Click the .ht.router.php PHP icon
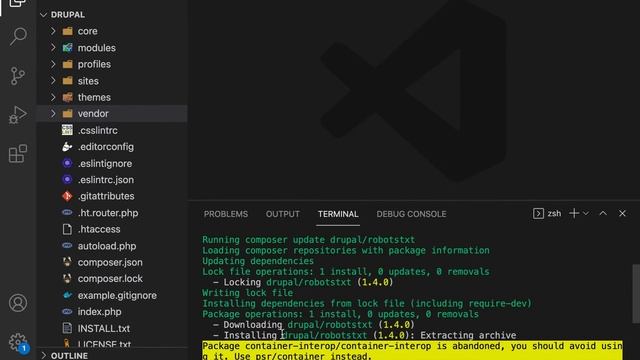This screenshot has height=360, width=640. tap(67, 213)
